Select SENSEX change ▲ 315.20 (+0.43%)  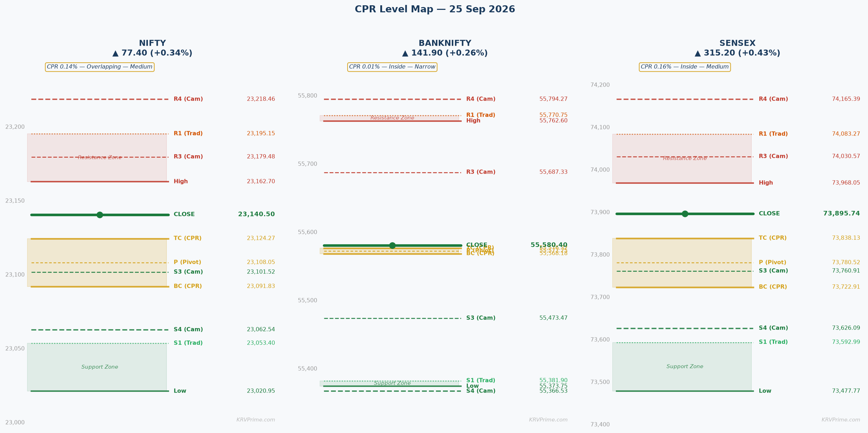tap(737, 53)
